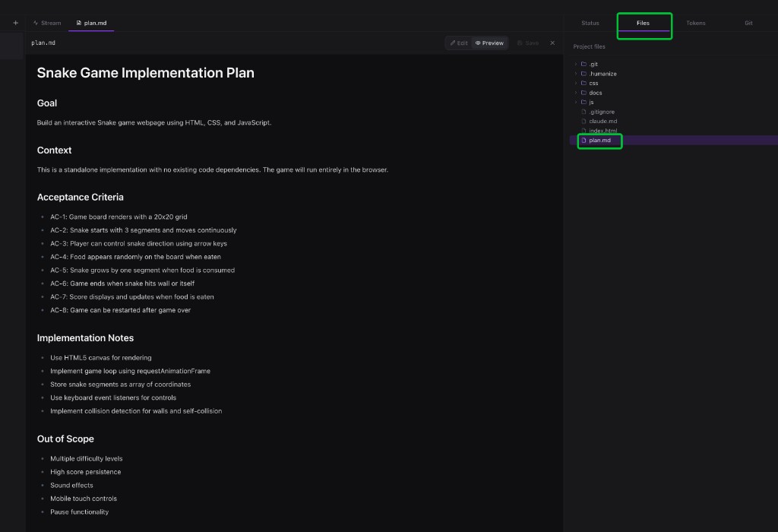Image resolution: width=778 pixels, height=532 pixels.
Task: Click 'Use keyboard event listeners' bullet
Action: 113,398
